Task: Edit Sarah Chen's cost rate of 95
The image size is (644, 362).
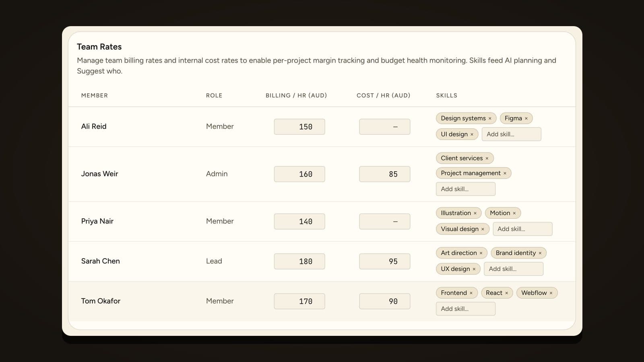Action: 385,261
